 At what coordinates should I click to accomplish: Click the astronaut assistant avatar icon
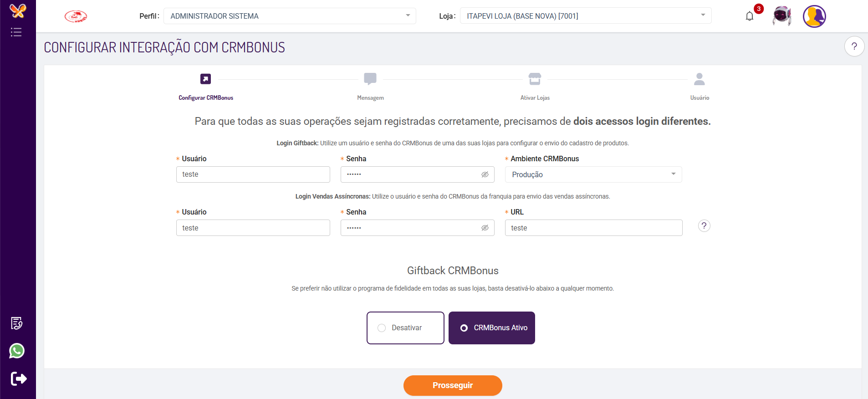782,16
